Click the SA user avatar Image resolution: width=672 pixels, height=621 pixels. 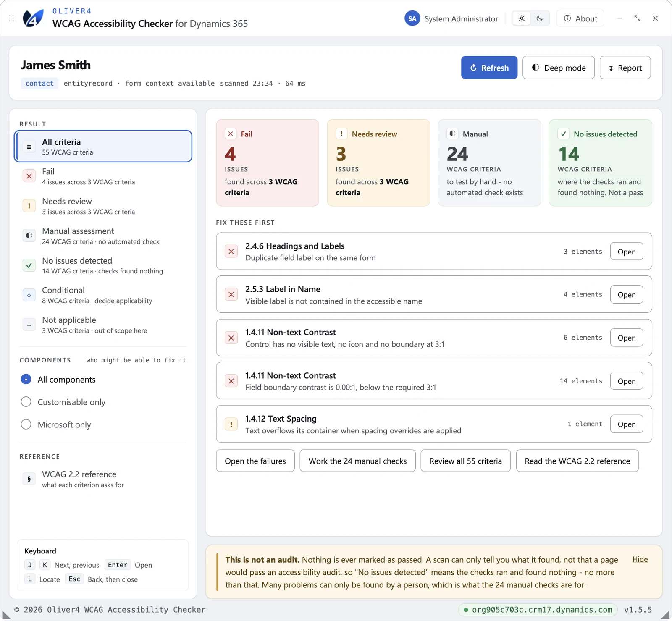[x=412, y=18]
